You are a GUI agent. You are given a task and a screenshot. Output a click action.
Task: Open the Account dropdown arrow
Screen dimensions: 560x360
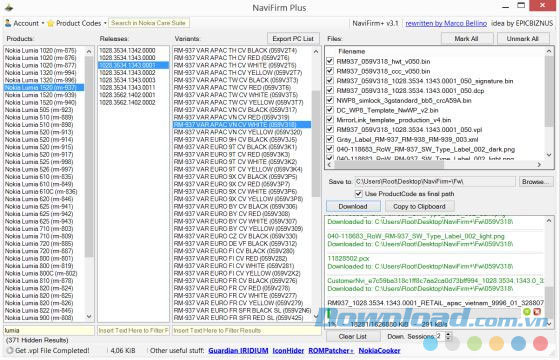point(43,23)
